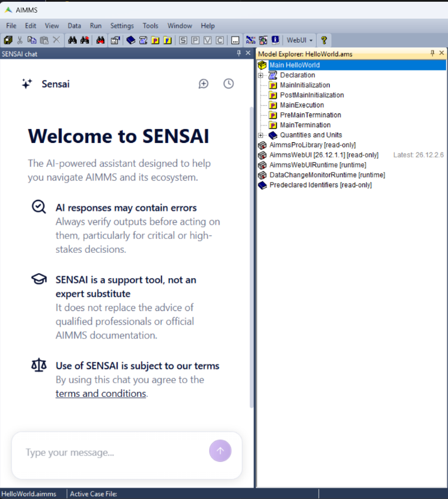Open the WebUI dropdown in toolbar
Viewport: 448px width, 499px height.
click(x=300, y=40)
